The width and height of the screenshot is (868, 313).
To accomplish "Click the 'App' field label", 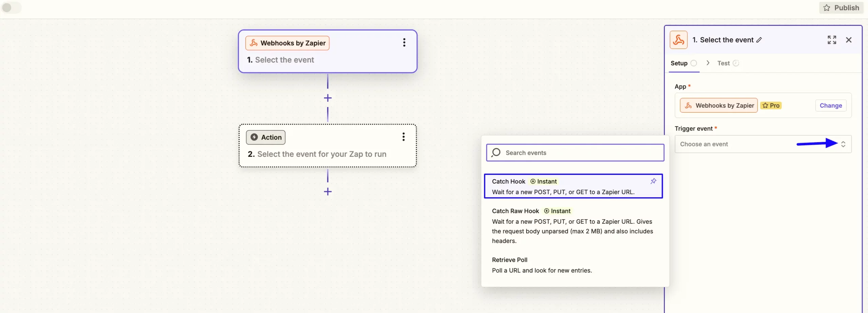I will click(x=680, y=87).
